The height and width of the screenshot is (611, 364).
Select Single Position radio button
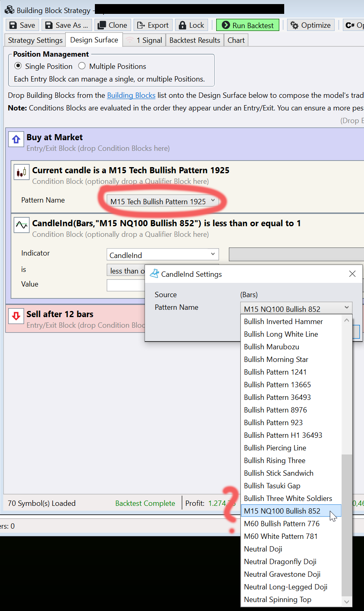pyautogui.click(x=18, y=66)
